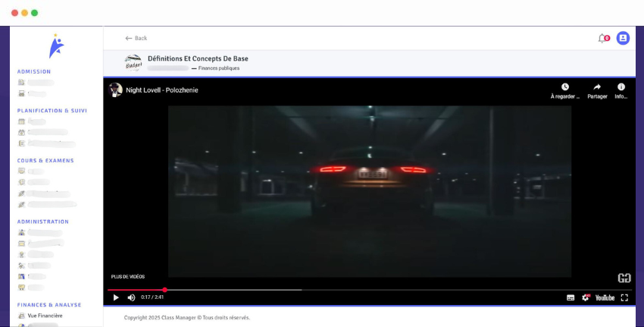Toggle subtitles in the video player
Screen dimensions: 644x327
pyautogui.click(x=571, y=298)
